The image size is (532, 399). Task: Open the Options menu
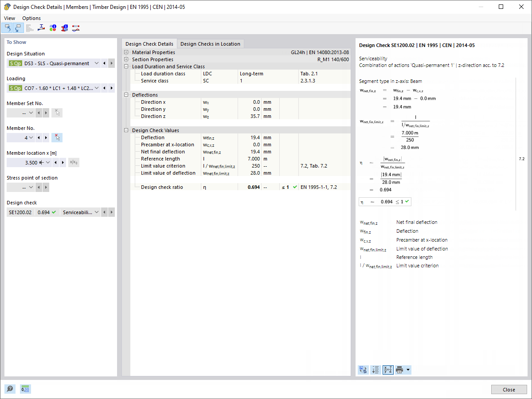click(31, 18)
